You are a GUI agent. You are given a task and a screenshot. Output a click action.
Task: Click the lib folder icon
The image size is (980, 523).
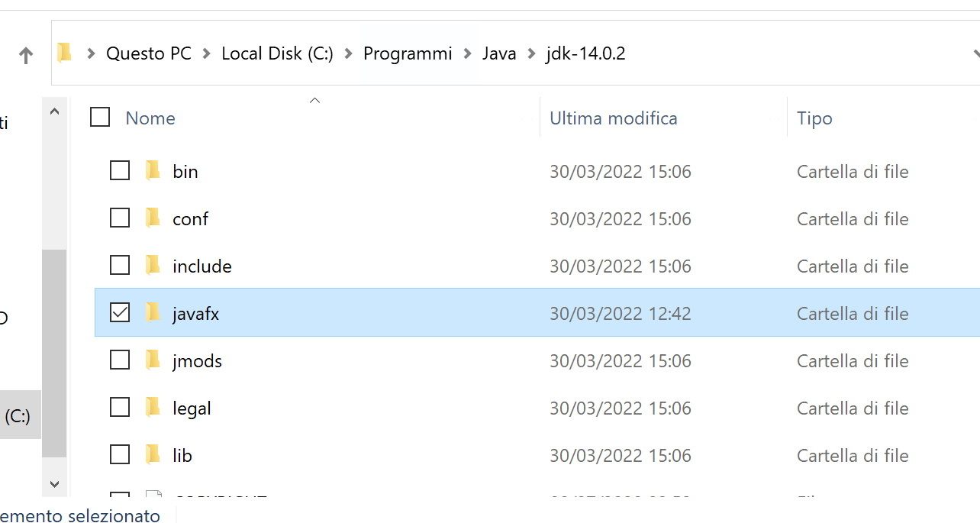click(153, 455)
